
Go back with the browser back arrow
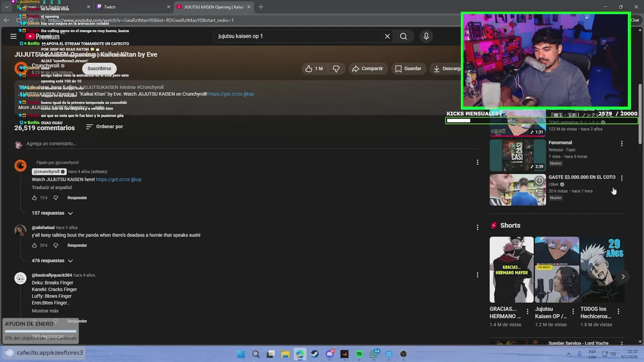tap(7, 20)
